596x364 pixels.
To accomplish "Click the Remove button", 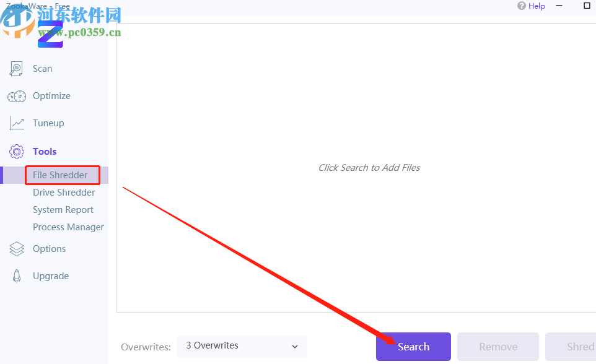I will tap(498, 347).
